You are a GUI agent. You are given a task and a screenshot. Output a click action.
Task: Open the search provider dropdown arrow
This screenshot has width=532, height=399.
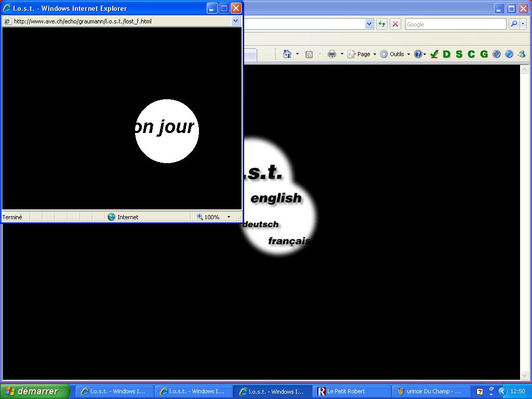click(523, 24)
